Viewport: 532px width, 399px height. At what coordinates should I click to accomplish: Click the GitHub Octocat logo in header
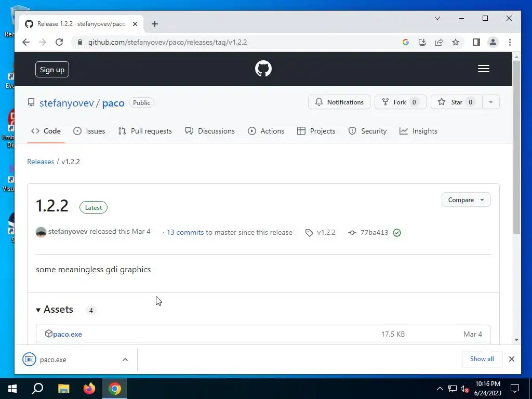(x=263, y=69)
